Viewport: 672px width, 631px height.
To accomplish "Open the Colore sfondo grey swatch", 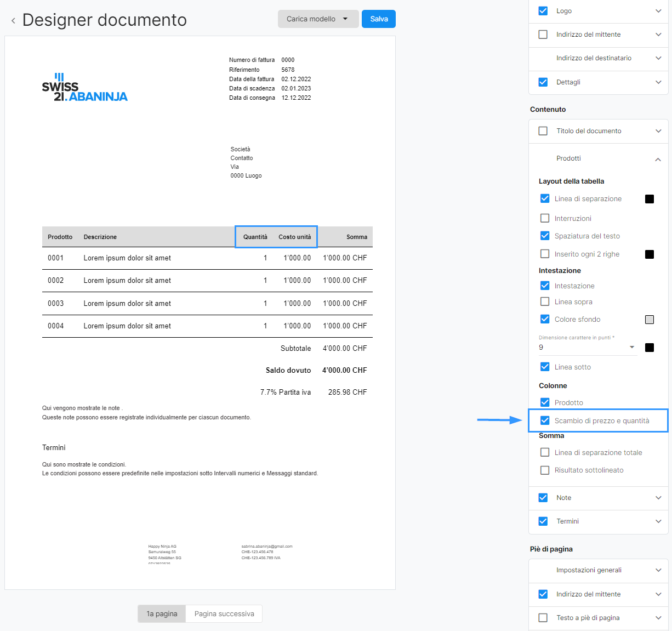I will point(650,320).
